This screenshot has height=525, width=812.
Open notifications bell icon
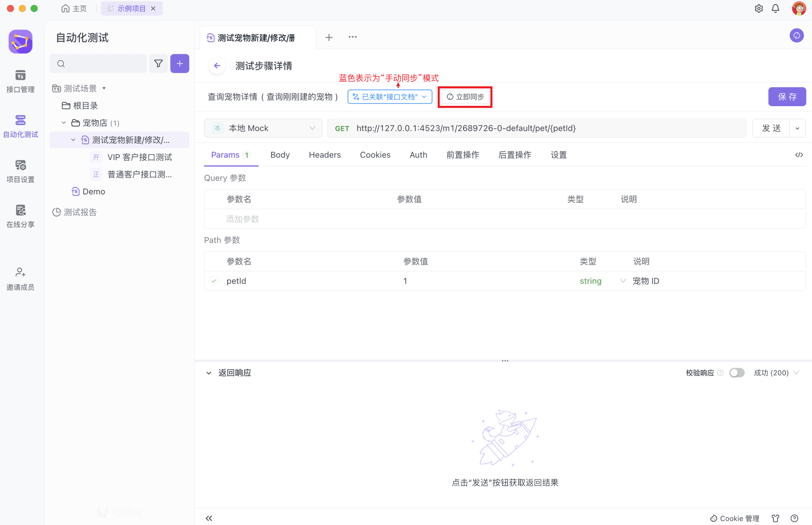point(775,9)
